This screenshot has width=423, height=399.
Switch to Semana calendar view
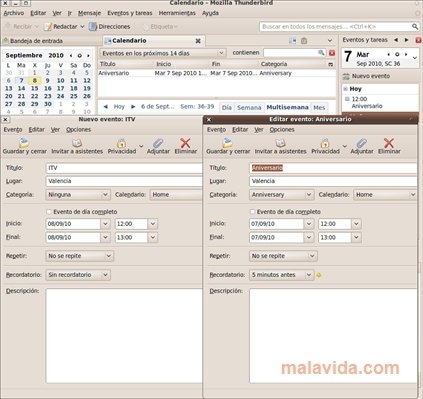coord(249,108)
